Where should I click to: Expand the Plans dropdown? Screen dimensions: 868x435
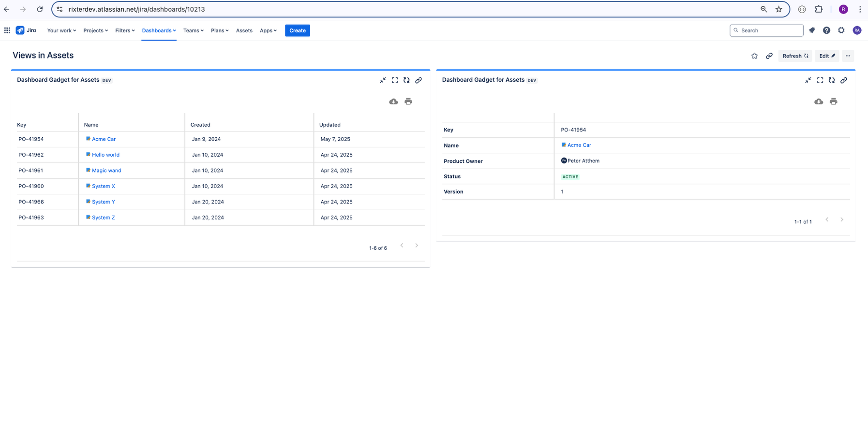click(x=220, y=30)
